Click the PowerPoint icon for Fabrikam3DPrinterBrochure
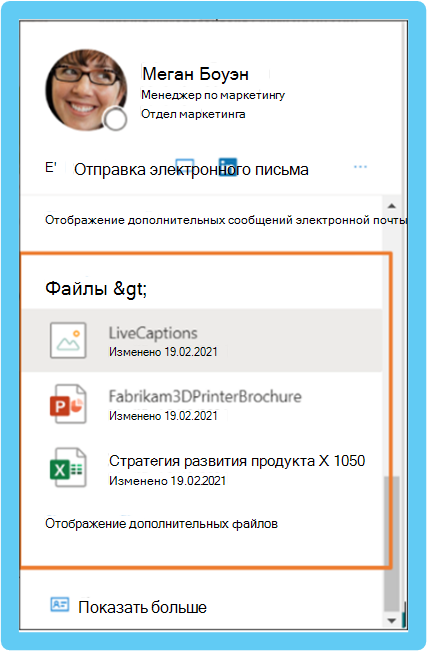427x651 pixels. point(68,404)
